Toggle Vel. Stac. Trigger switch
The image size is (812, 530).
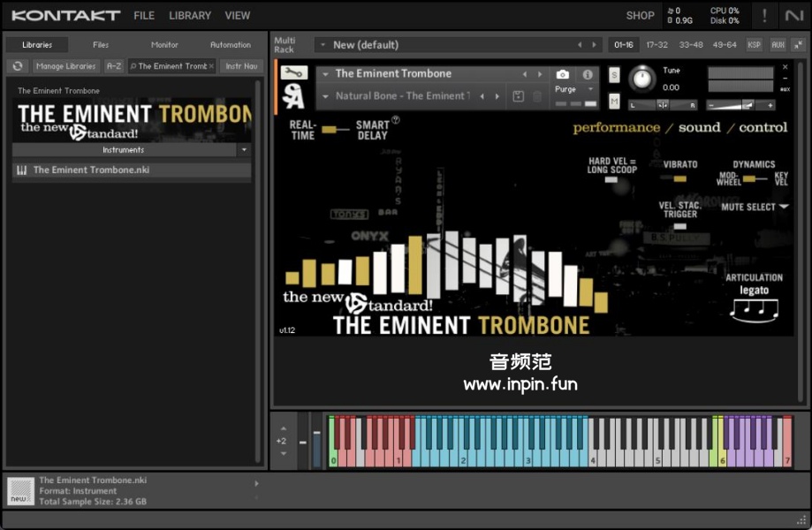(680, 226)
